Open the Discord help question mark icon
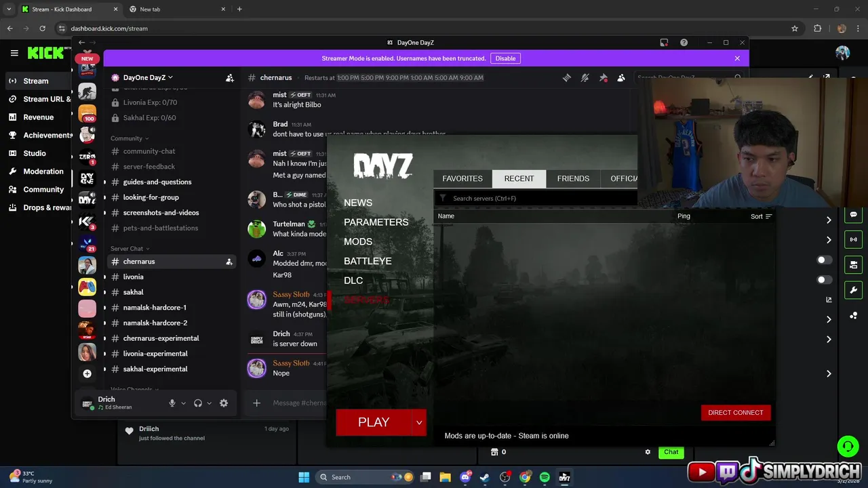 click(684, 43)
